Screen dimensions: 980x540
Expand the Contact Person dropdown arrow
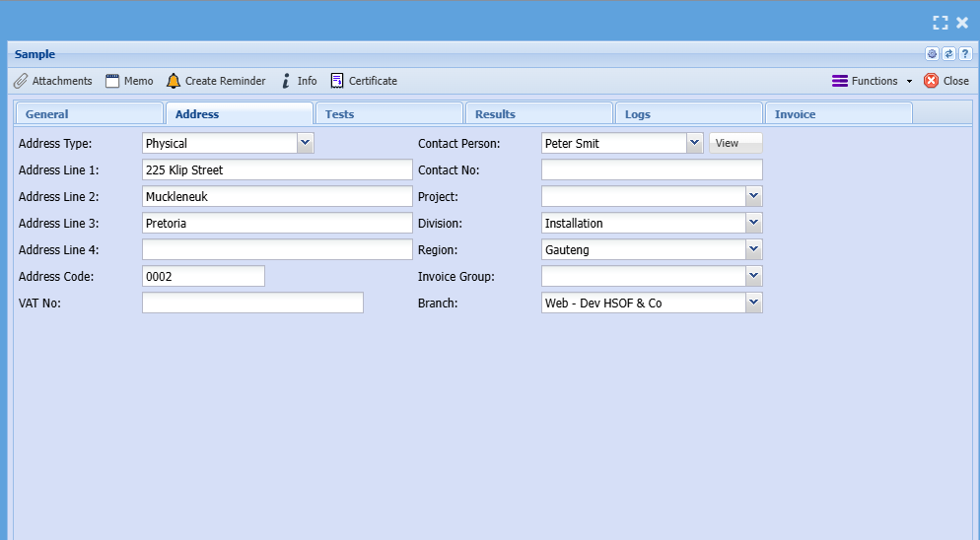click(694, 143)
